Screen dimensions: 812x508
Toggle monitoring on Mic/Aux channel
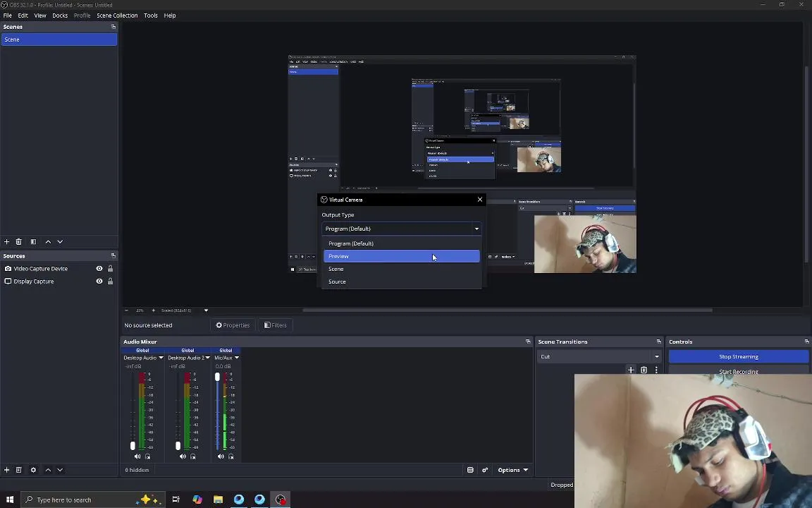pos(231,456)
